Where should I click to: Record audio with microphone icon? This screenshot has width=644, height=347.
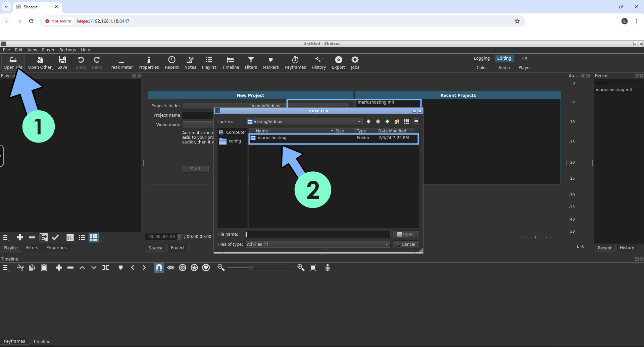(328, 268)
